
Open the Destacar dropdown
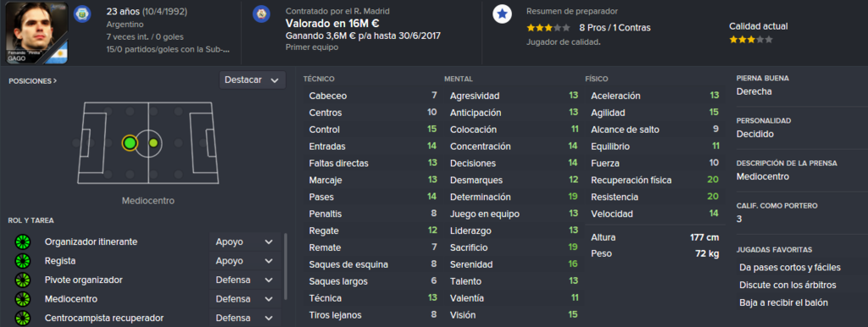click(x=253, y=80)
